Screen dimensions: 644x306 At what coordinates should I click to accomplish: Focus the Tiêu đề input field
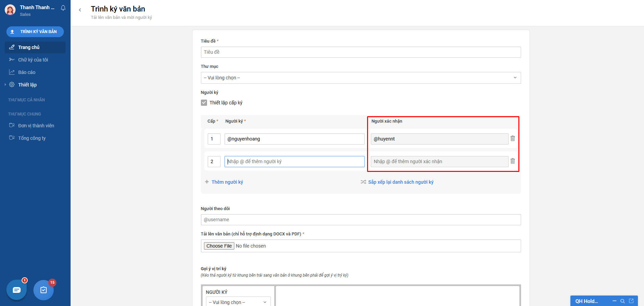361,52
